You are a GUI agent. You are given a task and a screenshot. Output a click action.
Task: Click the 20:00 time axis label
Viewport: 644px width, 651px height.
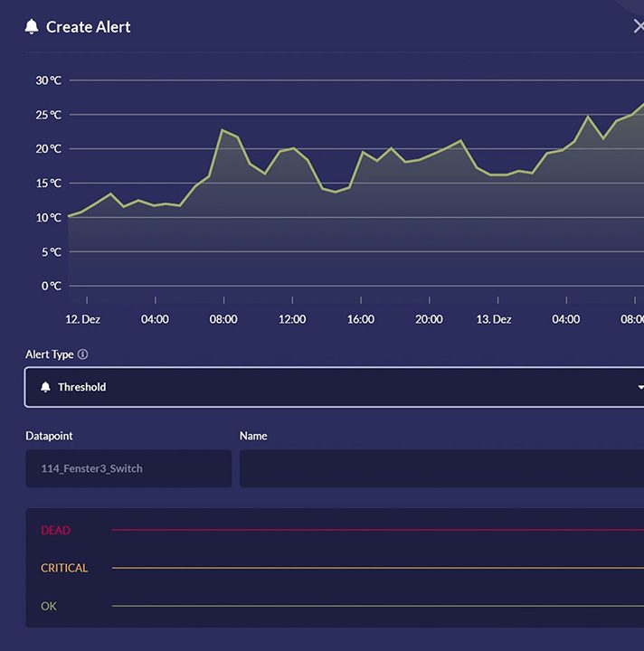coord(429,319)
